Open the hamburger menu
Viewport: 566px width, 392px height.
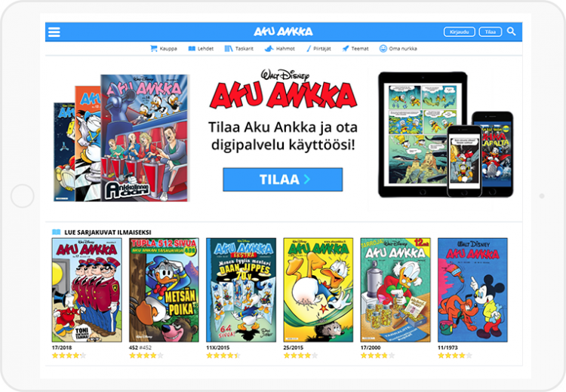click(x=54, y=32)
